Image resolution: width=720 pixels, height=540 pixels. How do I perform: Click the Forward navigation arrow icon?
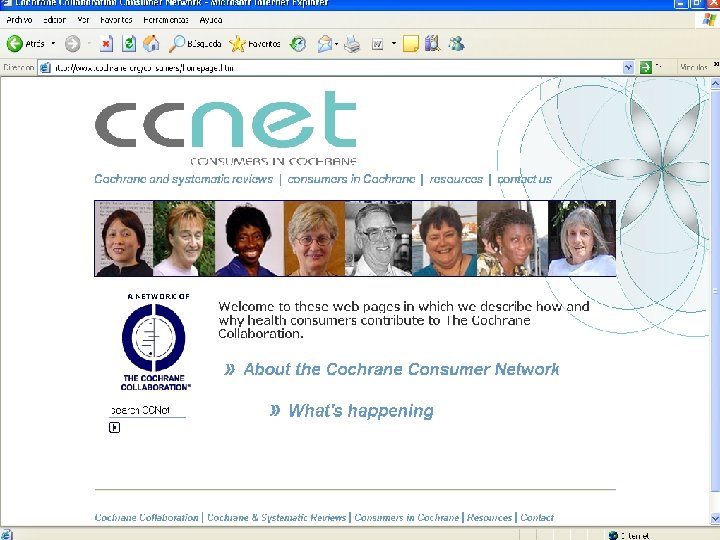(72, 44)
